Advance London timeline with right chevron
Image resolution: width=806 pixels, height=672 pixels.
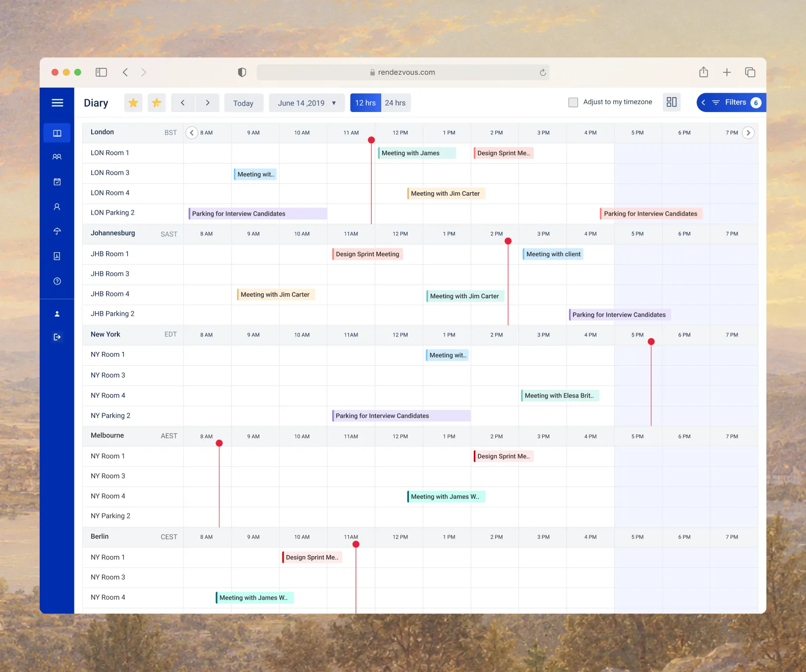click(748, 133)
